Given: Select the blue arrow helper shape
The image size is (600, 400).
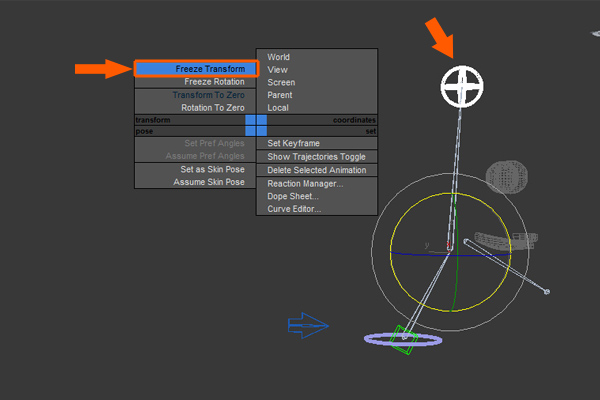Looking at the screenshot, I should tap(308, 326).
